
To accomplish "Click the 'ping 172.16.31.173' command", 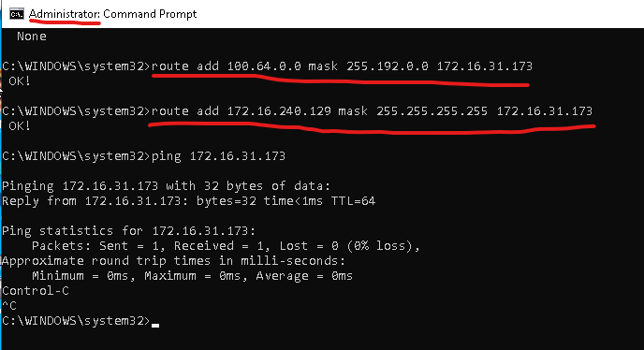I will pyautogui.click(x=218, y=156).
